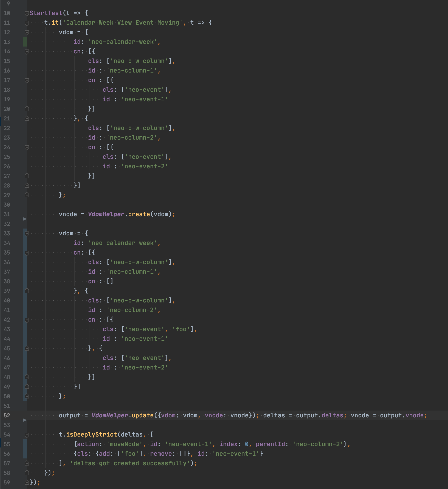Collapse second vdom fold on line 33
The height and width of the screenshot is (489, 448).
click(27, 234)
